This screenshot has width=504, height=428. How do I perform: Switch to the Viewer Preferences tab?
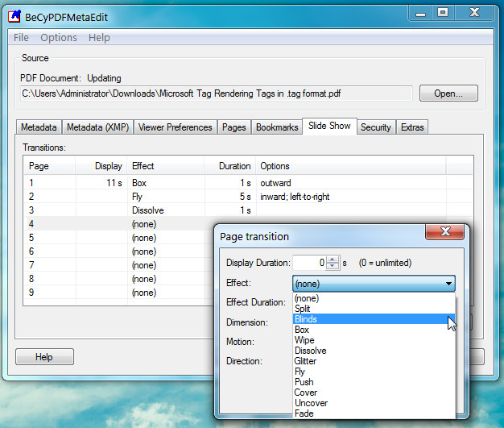[x=176, y=127]
